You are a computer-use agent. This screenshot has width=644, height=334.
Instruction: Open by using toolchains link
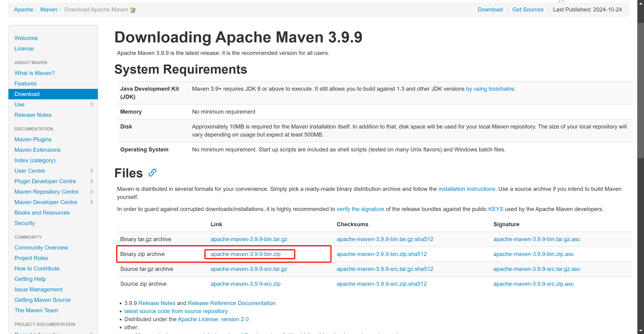point(490,89)
